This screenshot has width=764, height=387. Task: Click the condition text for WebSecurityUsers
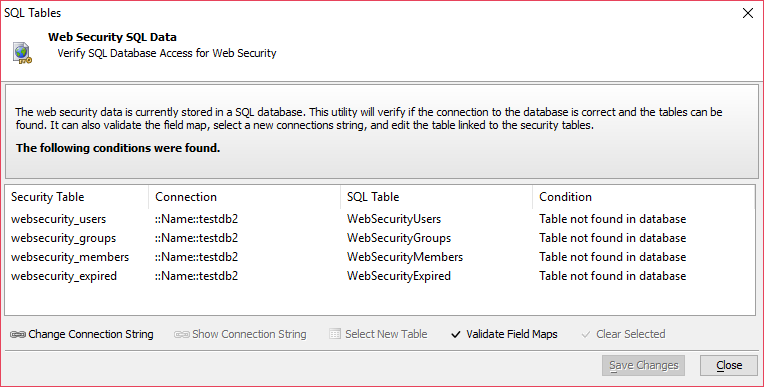click(x=612, y=219)
